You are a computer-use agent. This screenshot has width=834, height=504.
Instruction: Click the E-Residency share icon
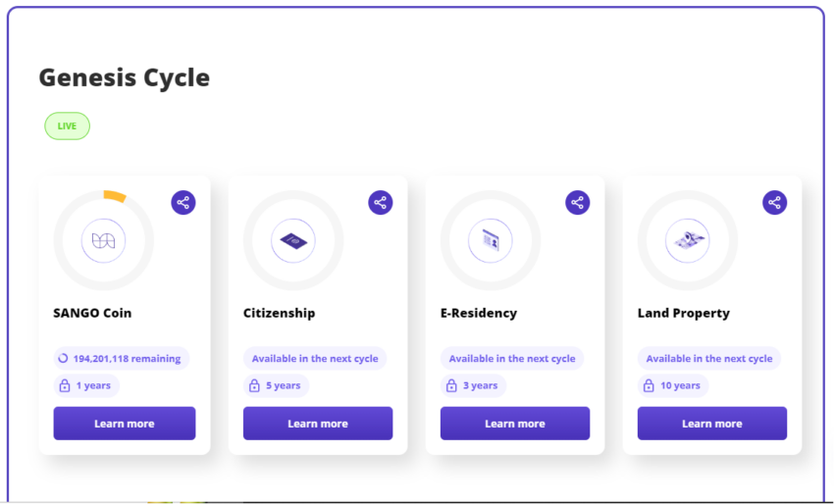(577, 203)
